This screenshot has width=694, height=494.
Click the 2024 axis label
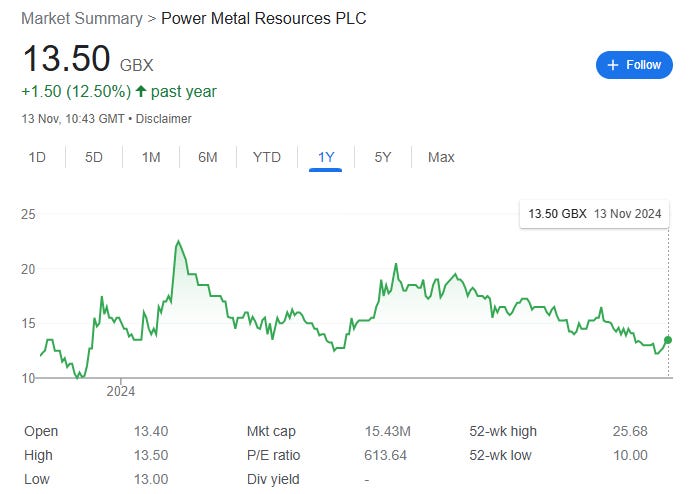click(120, 392)
